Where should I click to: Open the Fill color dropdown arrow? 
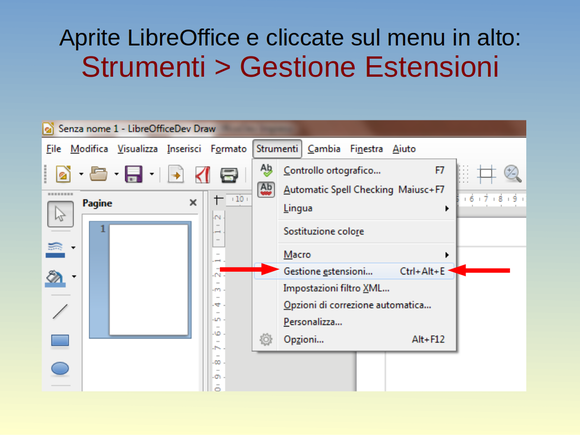click(74, 276)
